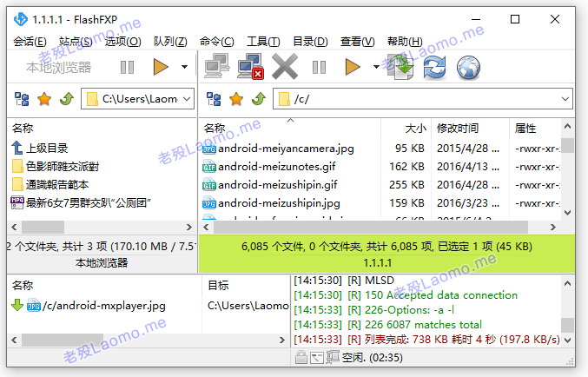Click the Disconnect icon with red X badge
This screenshot has height=377, width=588.
[x=250, y=66]
